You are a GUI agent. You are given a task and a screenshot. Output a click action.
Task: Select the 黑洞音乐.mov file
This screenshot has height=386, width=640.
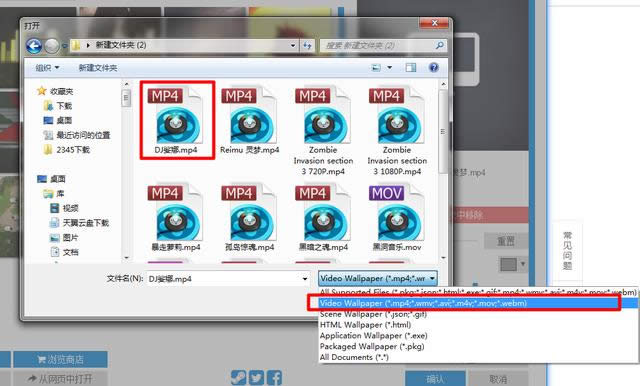[397, 218]
